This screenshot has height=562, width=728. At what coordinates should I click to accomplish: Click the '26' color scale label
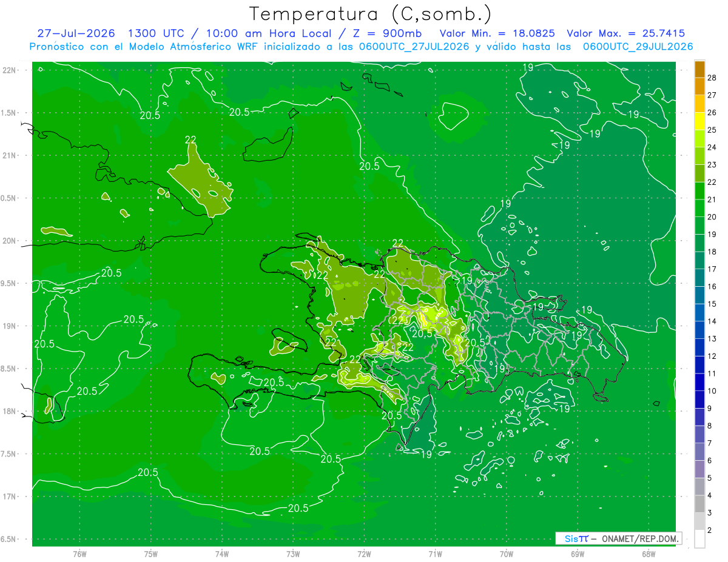point(713,112)
